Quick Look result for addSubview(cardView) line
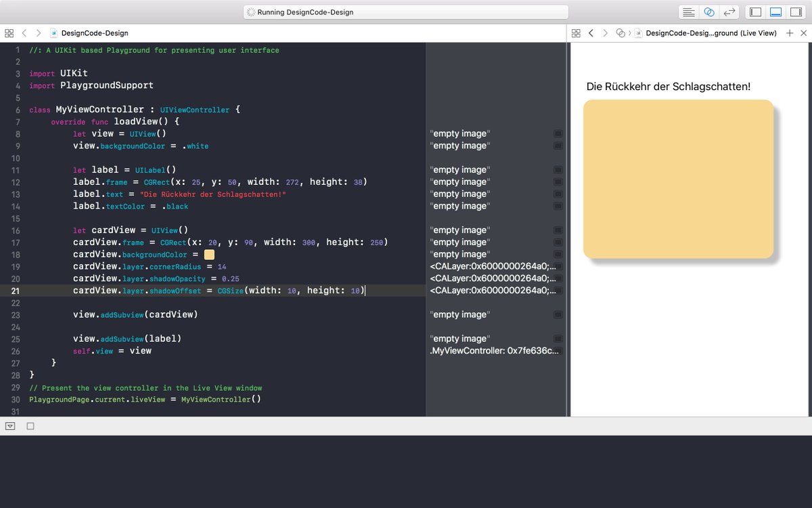This screenshot has width=812, height=508. [x=558, y=315]
